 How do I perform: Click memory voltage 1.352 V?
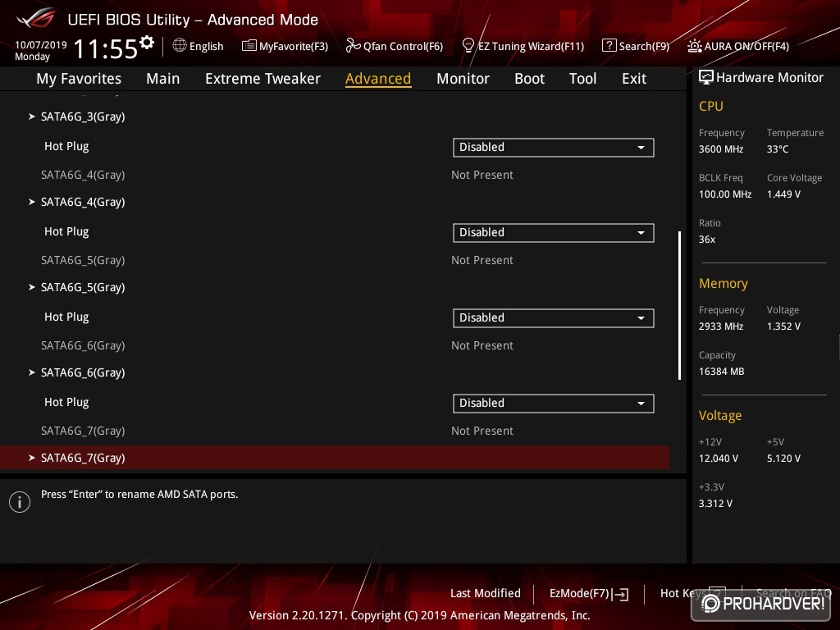click(x=783, y=326)
